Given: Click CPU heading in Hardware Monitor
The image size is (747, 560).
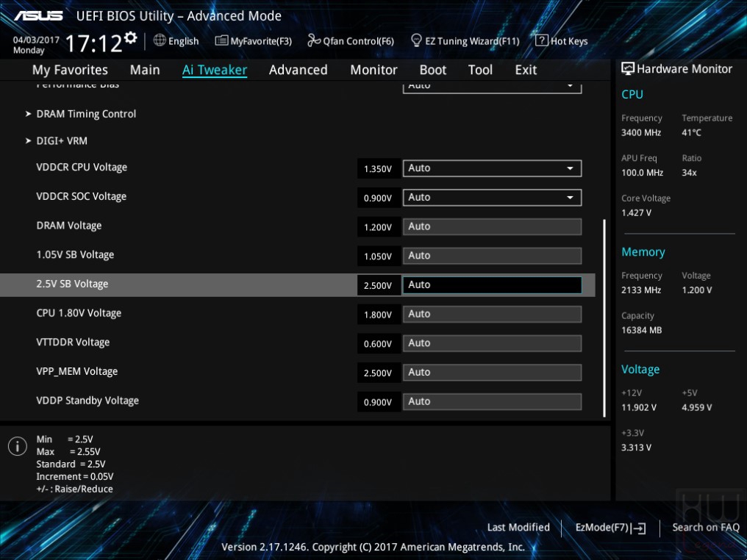Looking at the screenshot, I should (x=632, y=94).
